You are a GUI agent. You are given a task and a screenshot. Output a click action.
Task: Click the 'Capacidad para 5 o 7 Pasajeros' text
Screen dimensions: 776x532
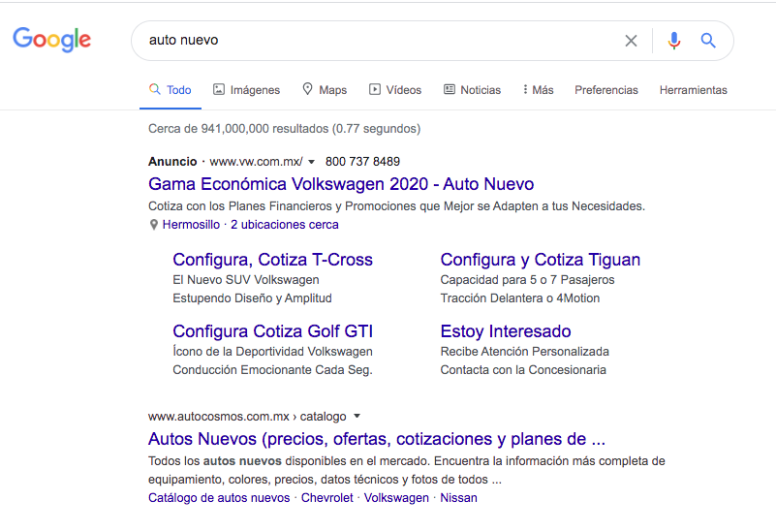point(528,280)
